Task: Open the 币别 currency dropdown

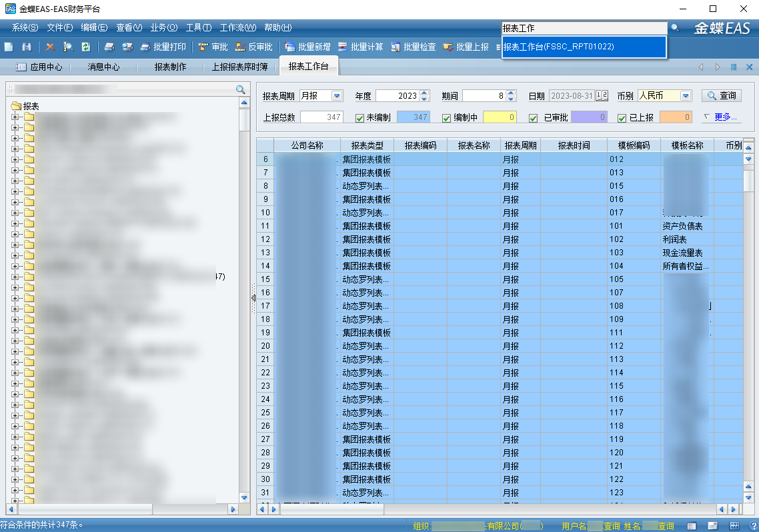Action: 685,96
